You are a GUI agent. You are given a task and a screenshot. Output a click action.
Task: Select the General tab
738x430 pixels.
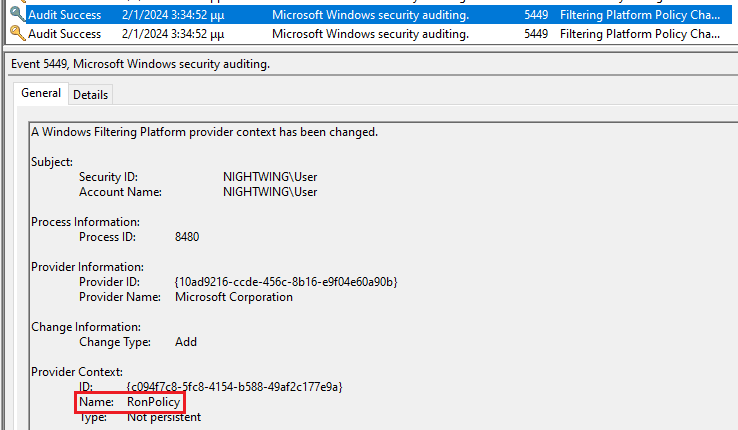pyautogui.click(x=41, y=93)
